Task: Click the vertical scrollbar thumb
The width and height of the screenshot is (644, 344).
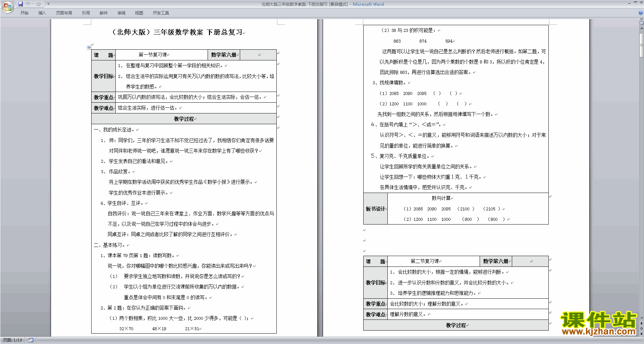Action: tap(642, 45)
